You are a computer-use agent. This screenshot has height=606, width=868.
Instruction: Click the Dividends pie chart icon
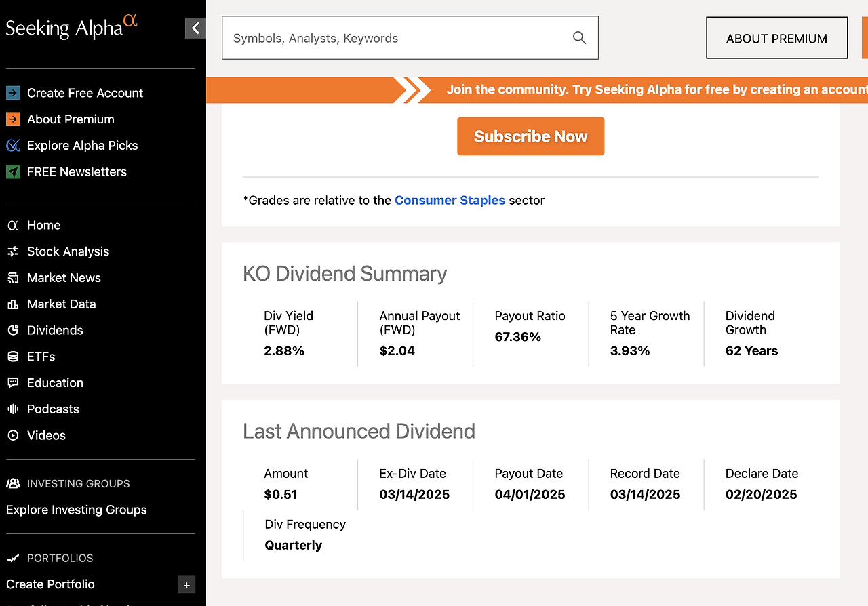[x=13, y=330]
